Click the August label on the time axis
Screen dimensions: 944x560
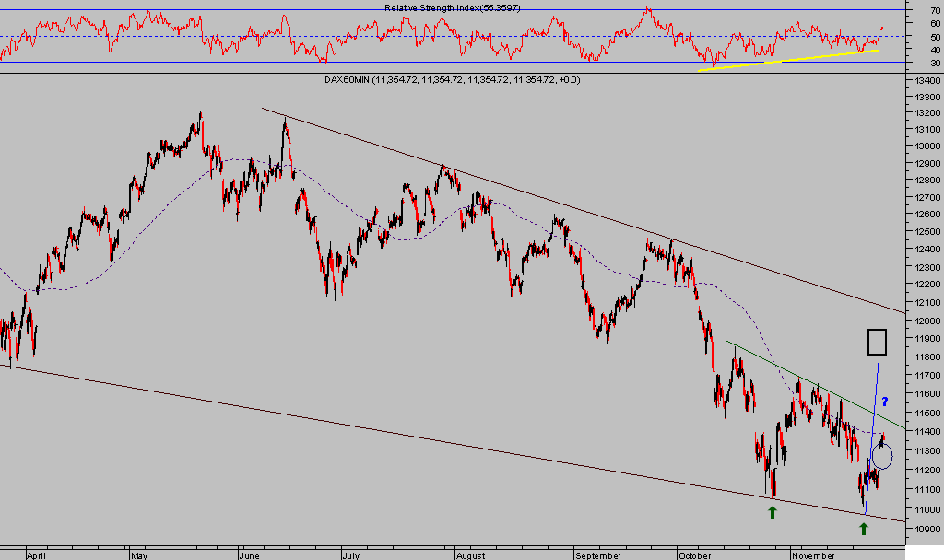tap(469, 555)
